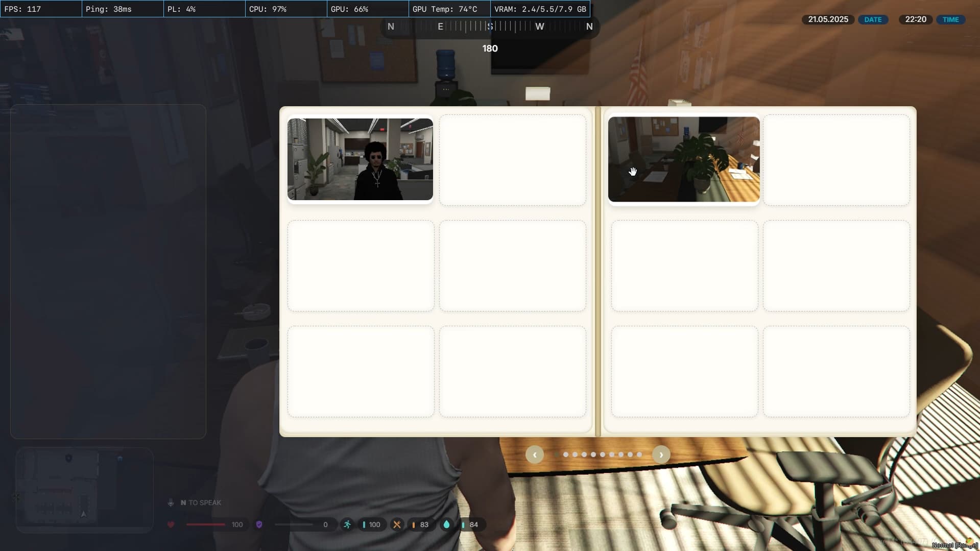
Task: Open the photo of man in sunglasses
Action: coord(360,159)
